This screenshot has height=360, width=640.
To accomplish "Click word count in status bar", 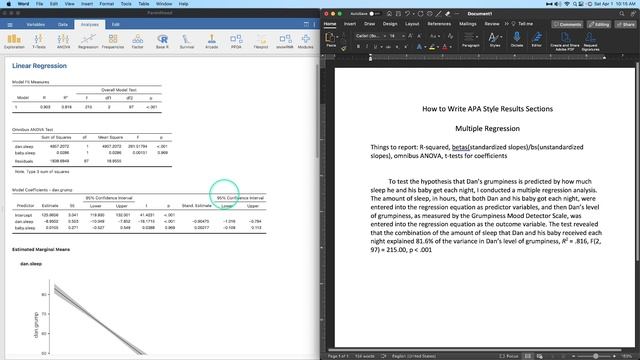I will coord(364,356).
